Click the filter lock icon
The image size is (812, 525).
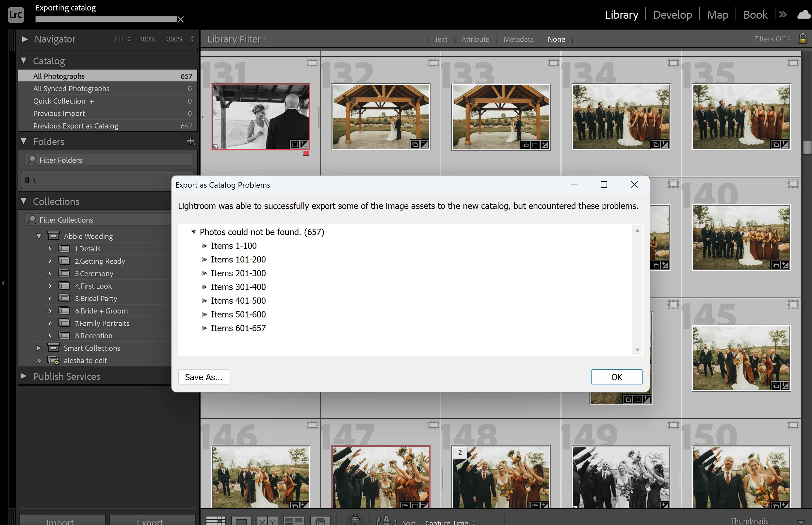click(803, 39)
